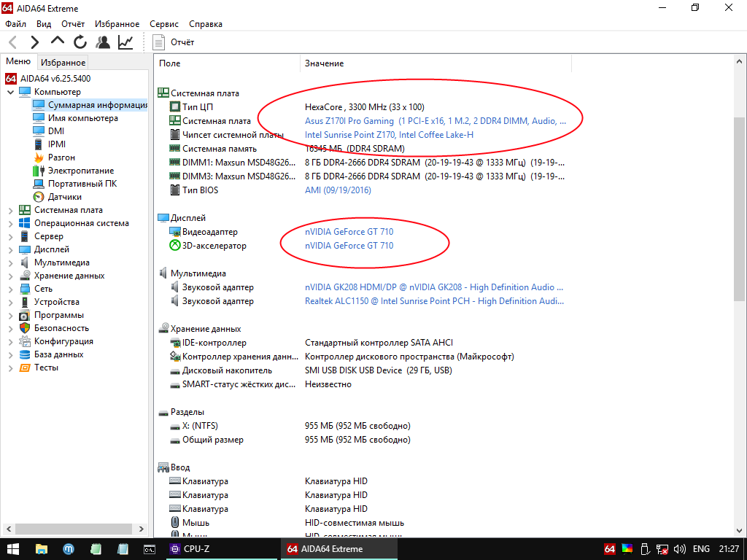Click the Значение column header
747x560 pixels.
click(436, 63)
